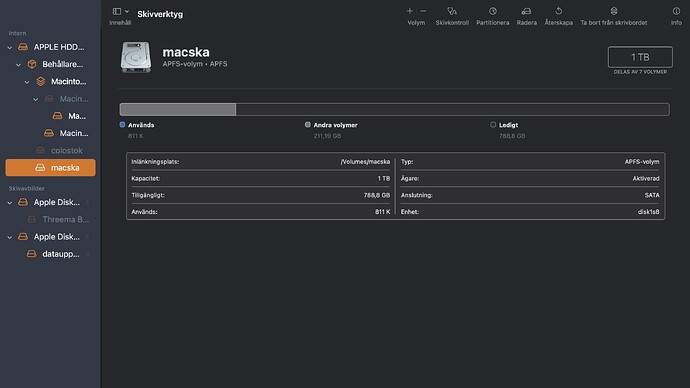Click the macska hard drive thumbnail
The image size is (690, 388).
click(x=136, y=57)
